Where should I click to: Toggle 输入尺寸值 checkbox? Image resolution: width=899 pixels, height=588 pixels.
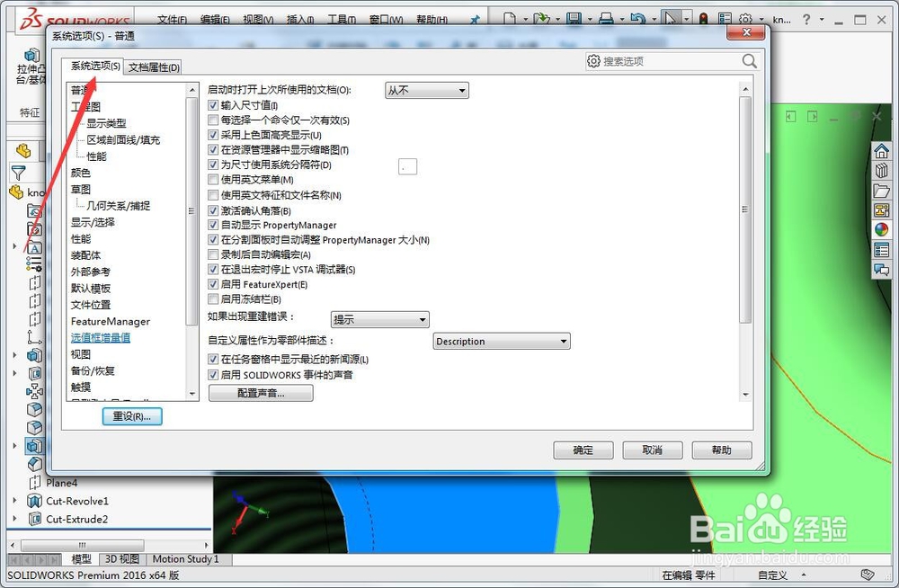[213, 105]
